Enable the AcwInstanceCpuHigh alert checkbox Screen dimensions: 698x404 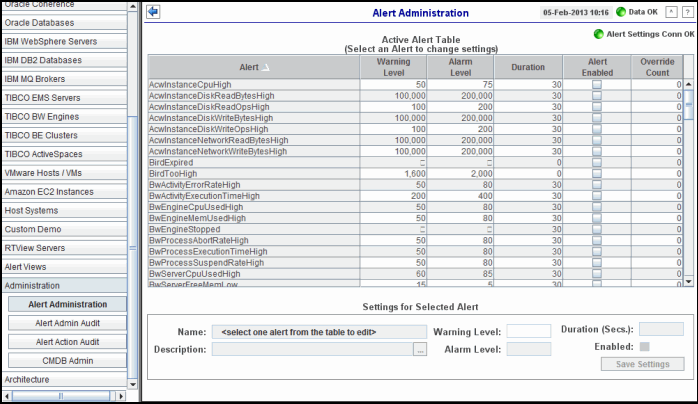tap(597, 85)
